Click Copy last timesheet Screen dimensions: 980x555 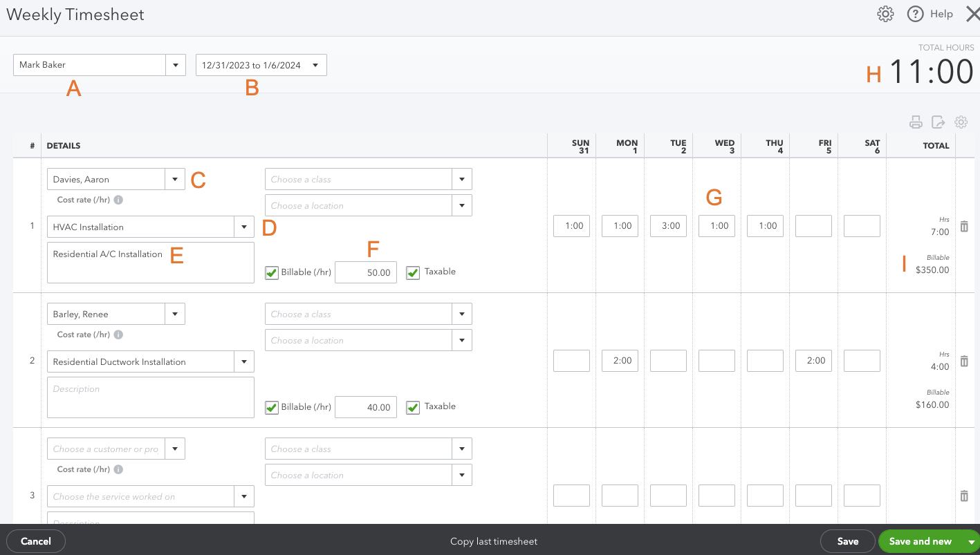pos(493,540)
